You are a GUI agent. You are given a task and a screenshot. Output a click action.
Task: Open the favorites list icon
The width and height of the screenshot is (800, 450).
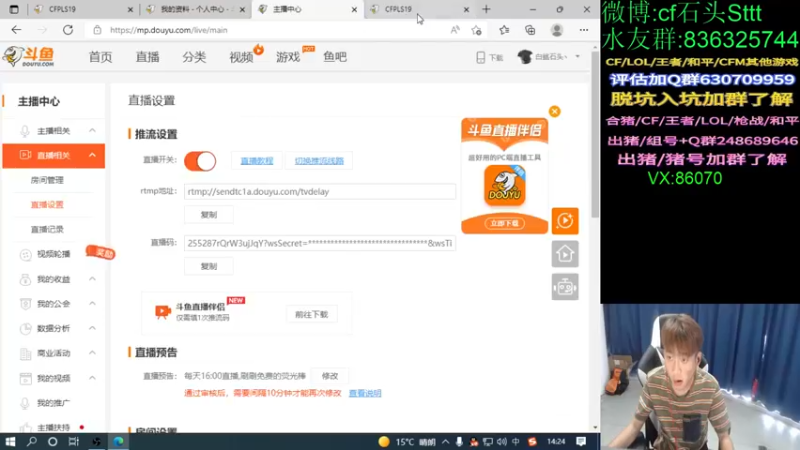[x=504, y=30]
